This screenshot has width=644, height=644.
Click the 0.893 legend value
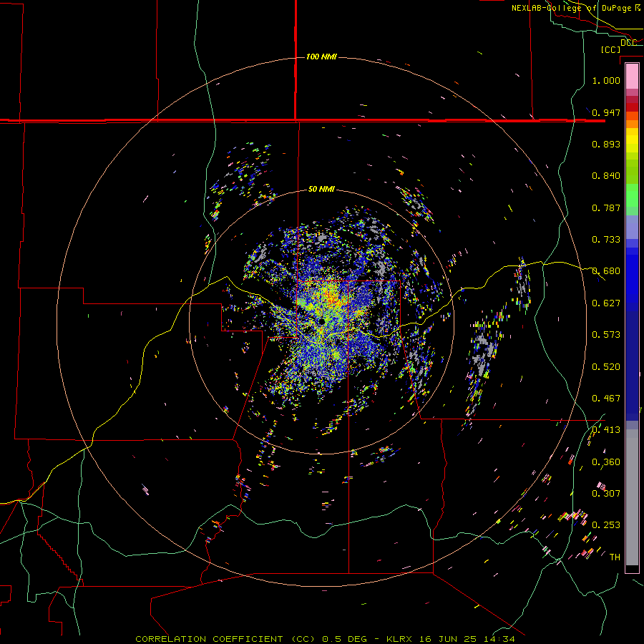tap(606, 144)
